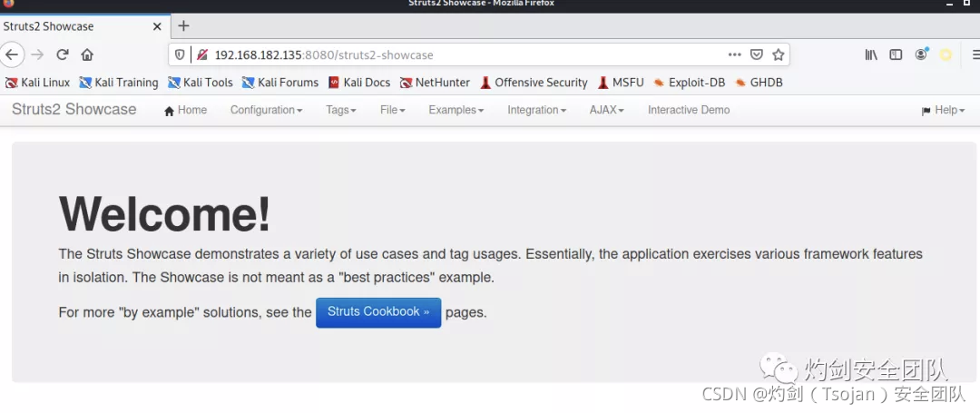This screenshot has height=413, width=980.
Task: Open Kali Training bookmark
Action: pos(119,83)
